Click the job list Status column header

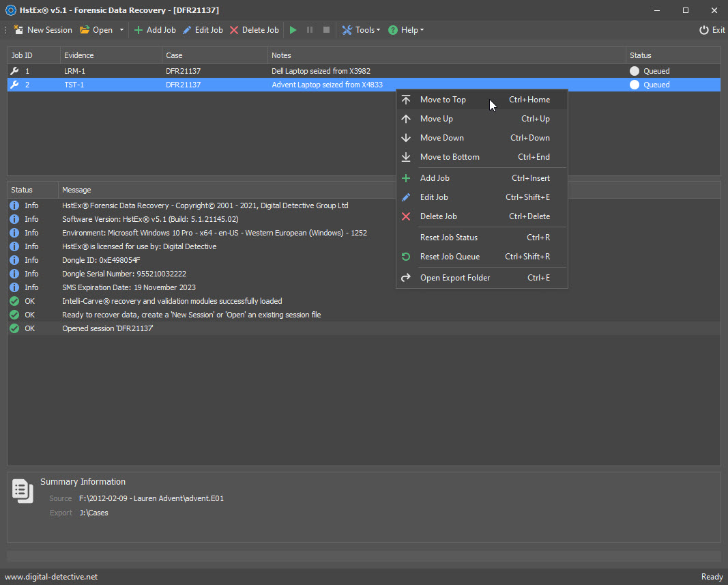tap(673, 55)
